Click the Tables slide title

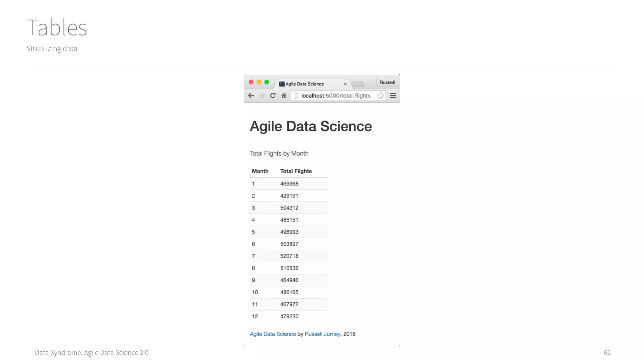57,27
